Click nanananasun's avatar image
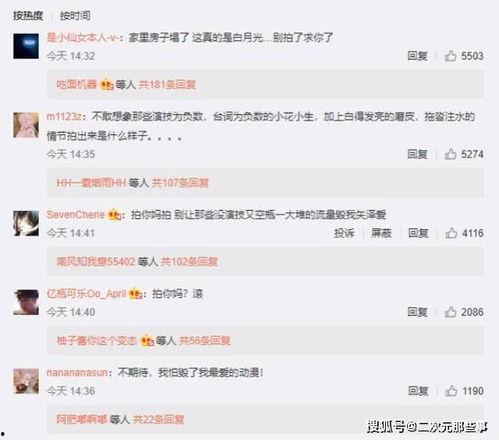This screenshot has height=440, width=499. click(x=26, y=381)
